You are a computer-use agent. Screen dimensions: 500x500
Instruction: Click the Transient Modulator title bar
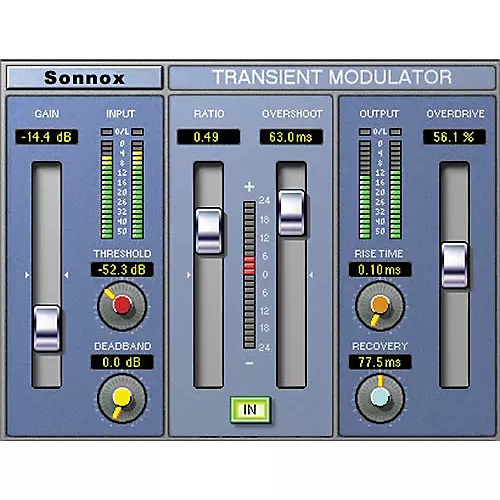332,77
